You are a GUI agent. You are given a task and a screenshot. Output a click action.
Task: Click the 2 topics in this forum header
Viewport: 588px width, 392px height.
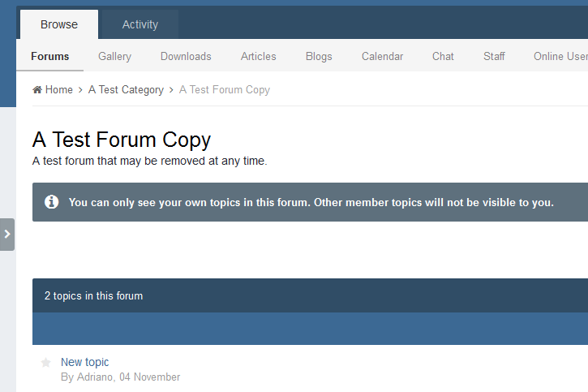[x=93, y=295]
